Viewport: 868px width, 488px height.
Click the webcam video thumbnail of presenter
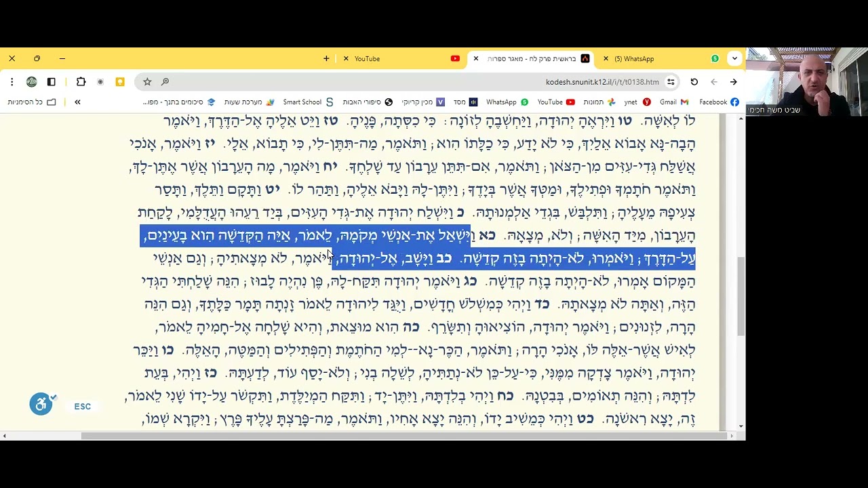pos(807,82)
